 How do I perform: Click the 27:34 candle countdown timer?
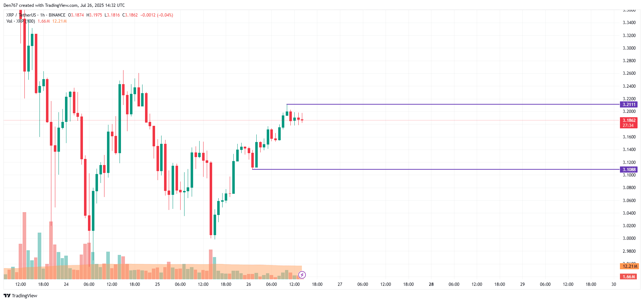628,125
